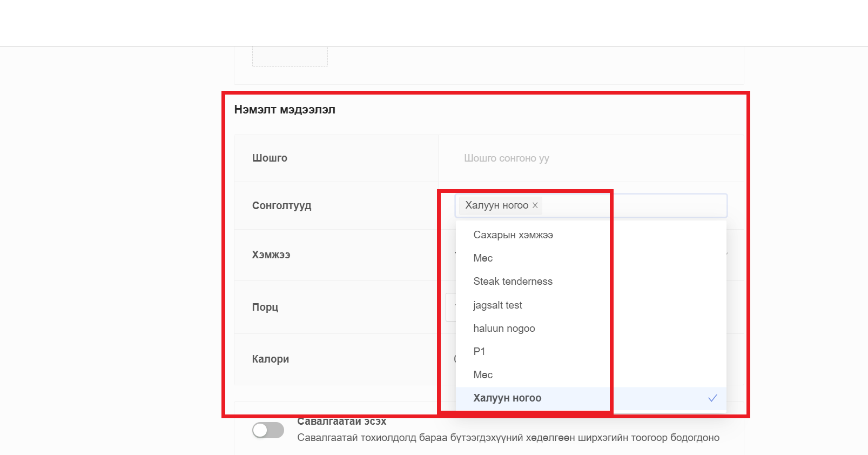Choose the Сахарын хэмжээ option
The image size is (868, 455).
point(513,235)
